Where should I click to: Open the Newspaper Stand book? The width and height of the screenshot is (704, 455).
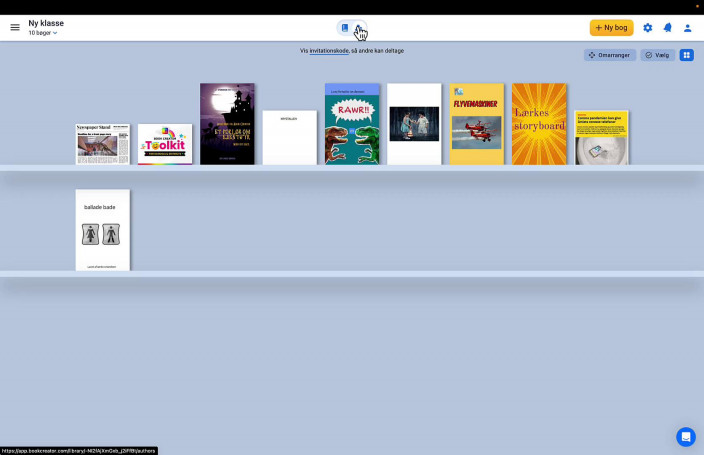(102, 144)
